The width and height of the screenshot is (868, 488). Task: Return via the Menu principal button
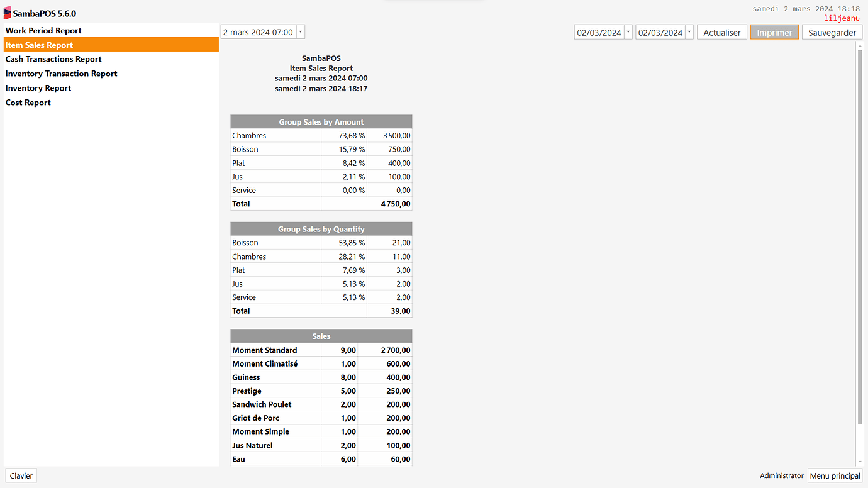coord(835,475)
